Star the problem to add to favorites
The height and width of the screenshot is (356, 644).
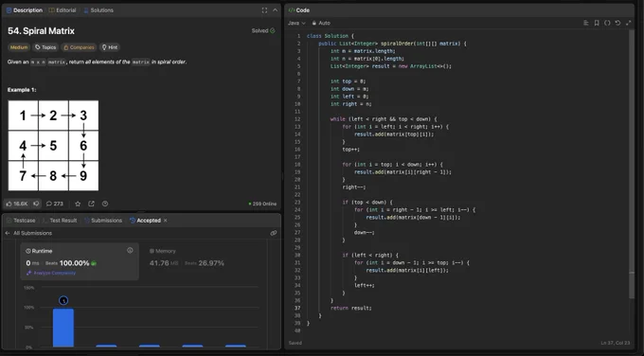click(78, 204)
